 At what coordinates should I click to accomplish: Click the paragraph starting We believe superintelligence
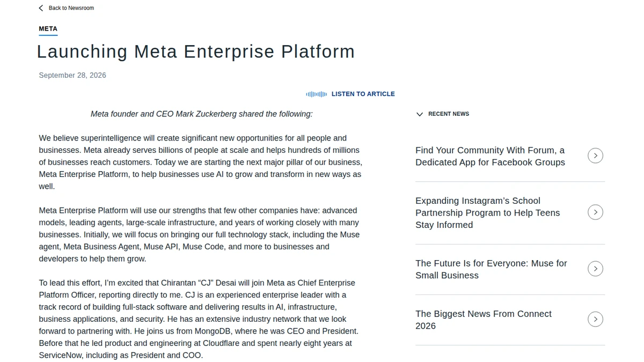(200, 162)
